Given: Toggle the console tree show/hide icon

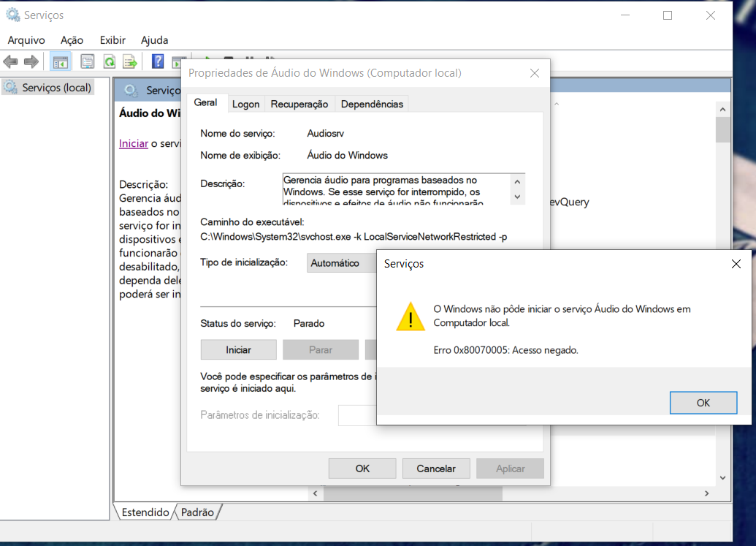Looking at the screenshot, I should point(61,61).
